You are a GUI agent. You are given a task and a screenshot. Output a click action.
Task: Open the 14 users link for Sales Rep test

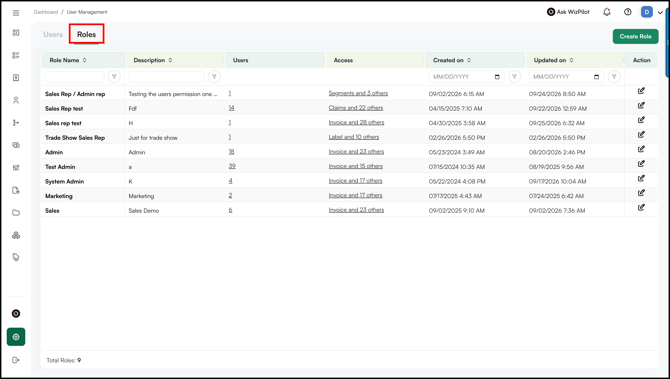231,108
